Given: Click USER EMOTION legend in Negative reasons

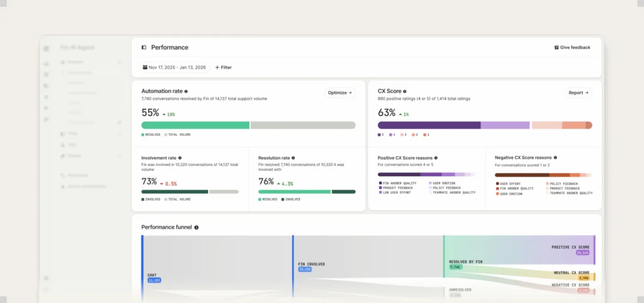Looking at the screenshot, I should coord(509,194).
